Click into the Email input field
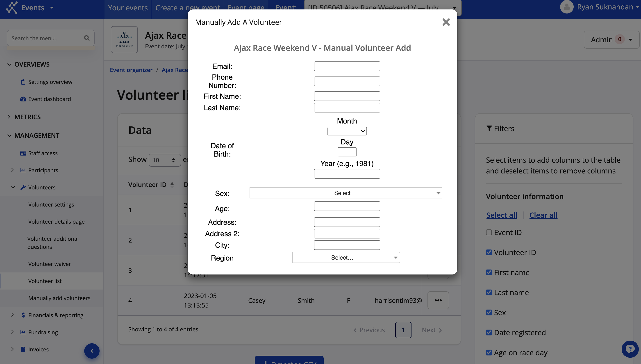641x364 pixels. [347, 66]
